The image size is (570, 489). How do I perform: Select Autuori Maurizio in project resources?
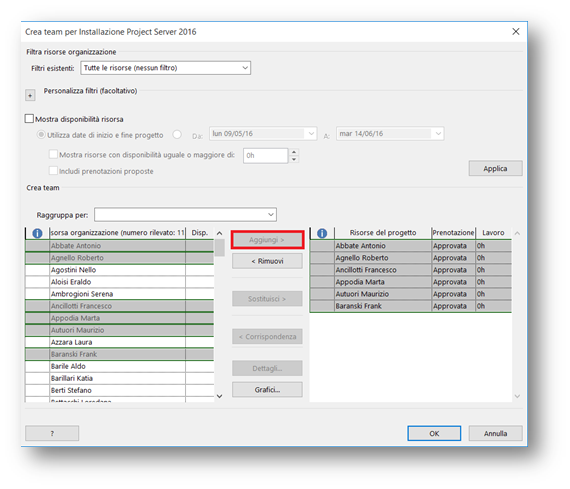[383, 294]
